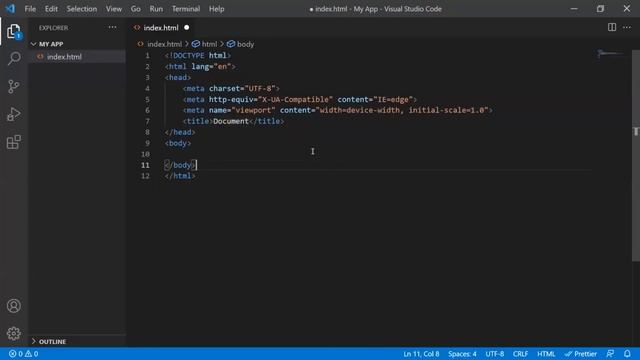The height and width of the screenshot is (360, 640).
Task: Change line ending via CRLF entry
Action: [520, 353]
